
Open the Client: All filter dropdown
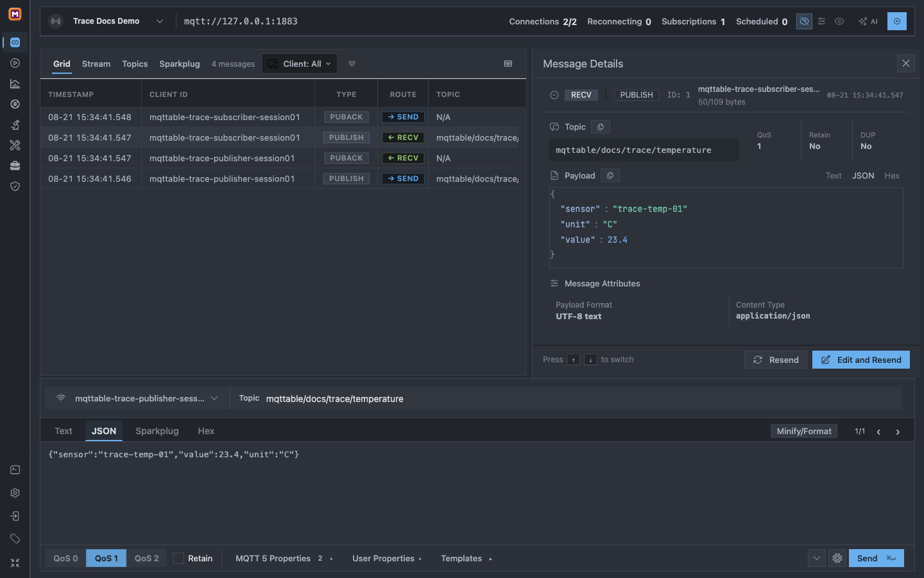click(x=300, y=64)
